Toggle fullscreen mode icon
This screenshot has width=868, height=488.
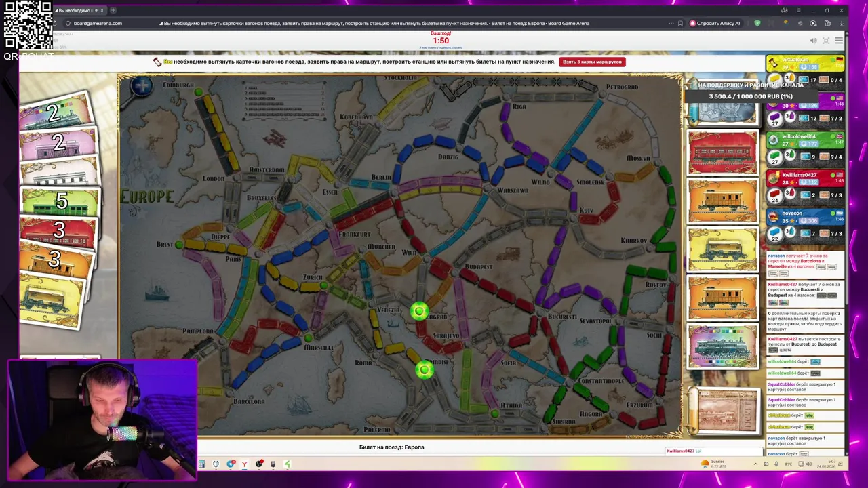click(x=826, y=41)
